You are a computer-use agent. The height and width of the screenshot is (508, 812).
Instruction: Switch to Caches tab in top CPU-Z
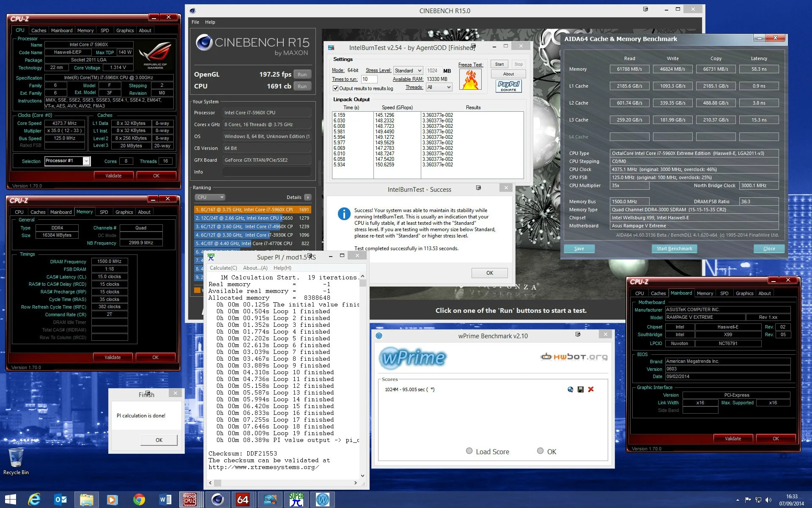pos(38,30)
